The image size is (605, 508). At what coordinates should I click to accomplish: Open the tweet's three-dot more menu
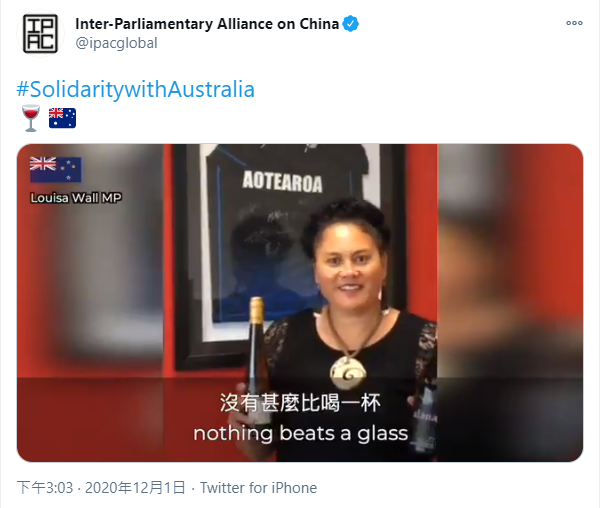(x=574, y=23)
